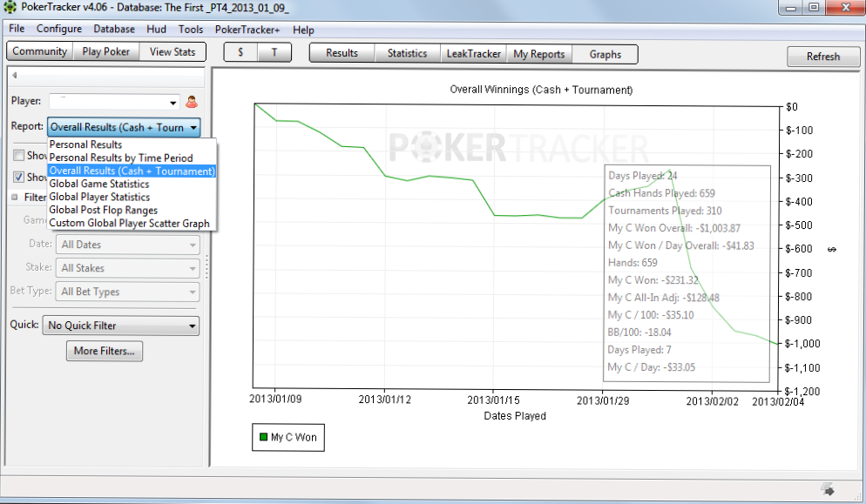This screenshot has height=504, width=866.
Task: Click the status bar icon at bottom right
Action: [x=828, y=488]
